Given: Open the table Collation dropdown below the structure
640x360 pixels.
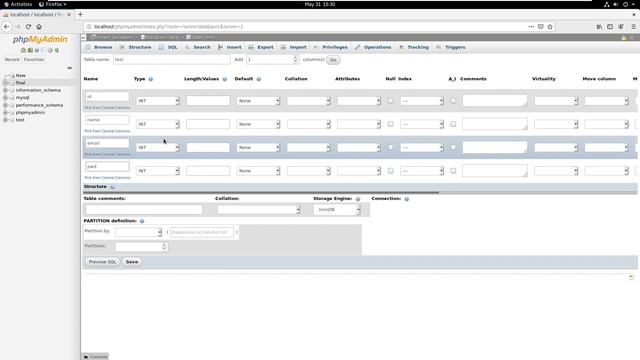Looking at the screenshot, I should tap(259, 209).
